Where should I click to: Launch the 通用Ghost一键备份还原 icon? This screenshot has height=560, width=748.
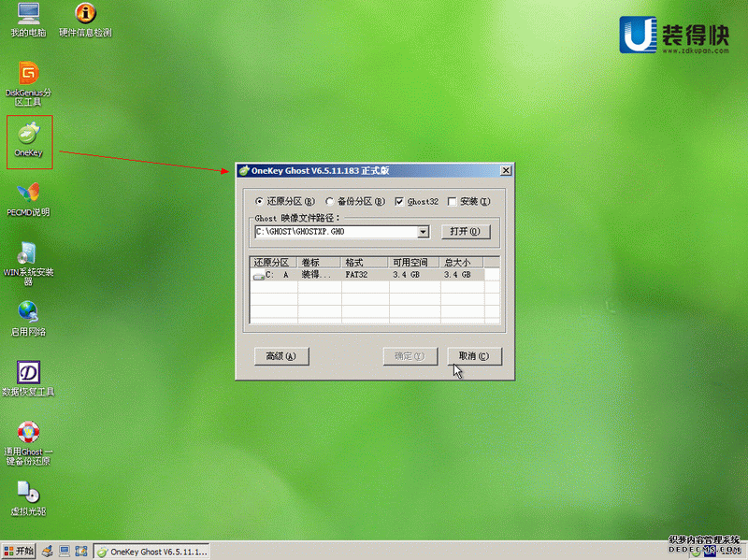(29, 444)
